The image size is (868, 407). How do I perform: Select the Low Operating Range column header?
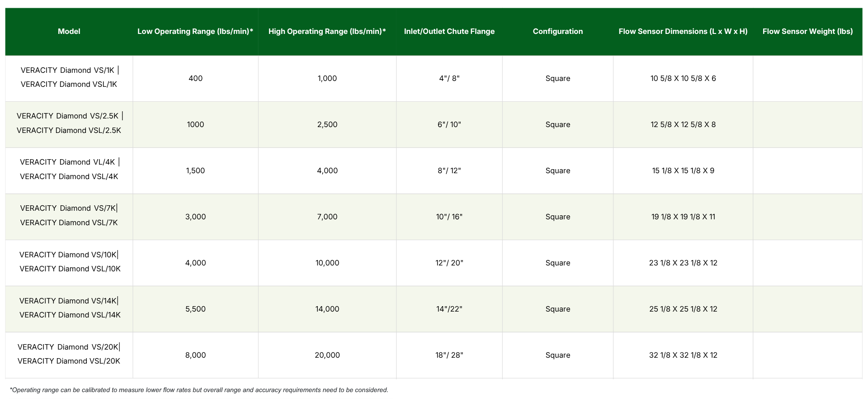pyautogui.click(x=195, y=31)
